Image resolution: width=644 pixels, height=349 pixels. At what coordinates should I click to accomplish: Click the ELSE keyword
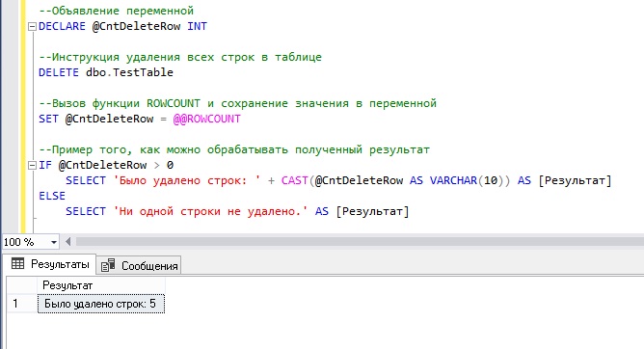[52, 196]
